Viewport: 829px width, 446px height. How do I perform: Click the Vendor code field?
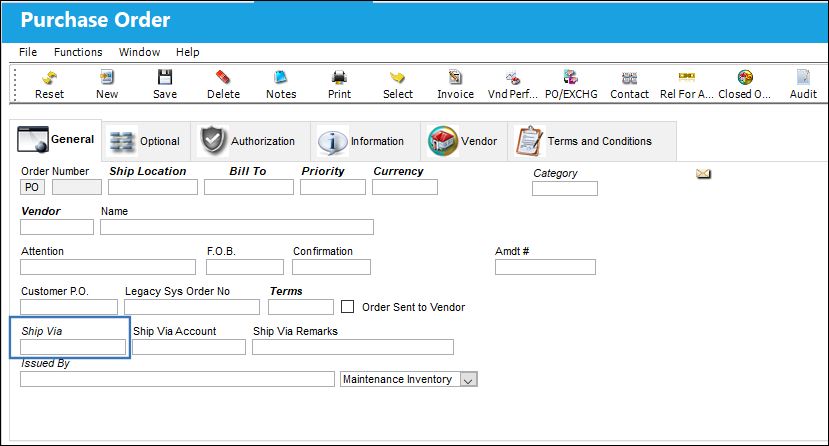(57, 227)
